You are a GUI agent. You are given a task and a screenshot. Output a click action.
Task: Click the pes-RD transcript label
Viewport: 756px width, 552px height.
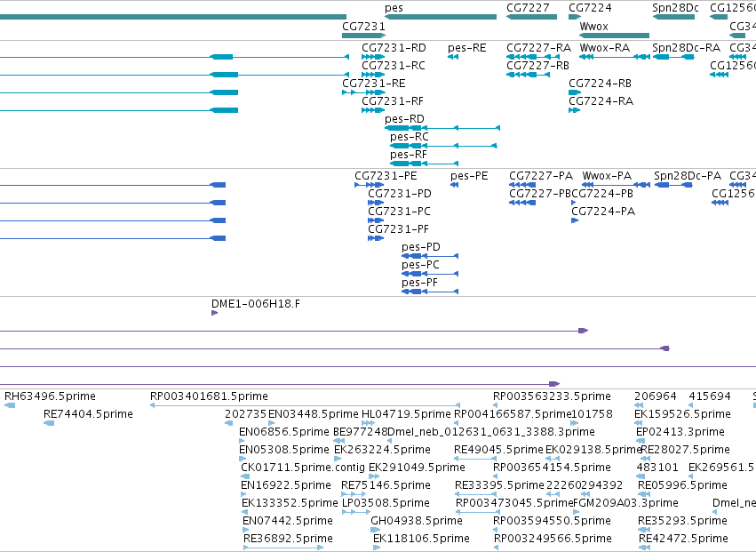coord(404,119)
